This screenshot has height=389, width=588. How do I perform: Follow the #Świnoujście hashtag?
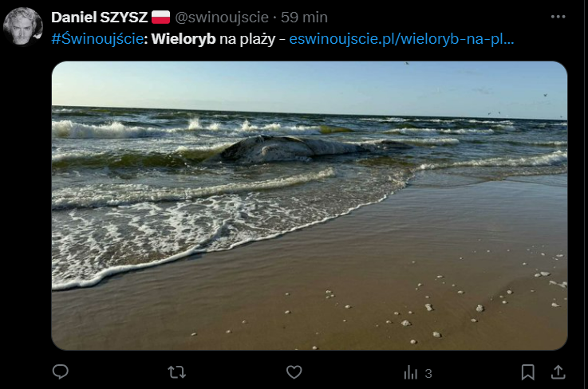97,39
